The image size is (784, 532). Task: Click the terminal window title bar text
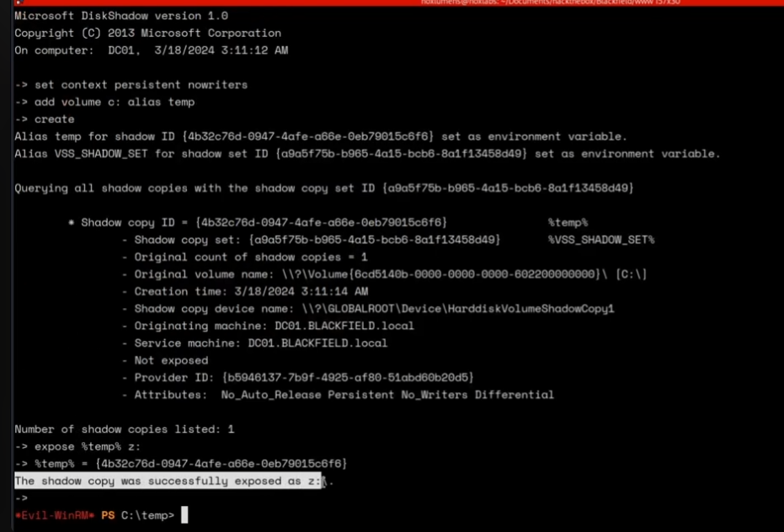(550, 3)
